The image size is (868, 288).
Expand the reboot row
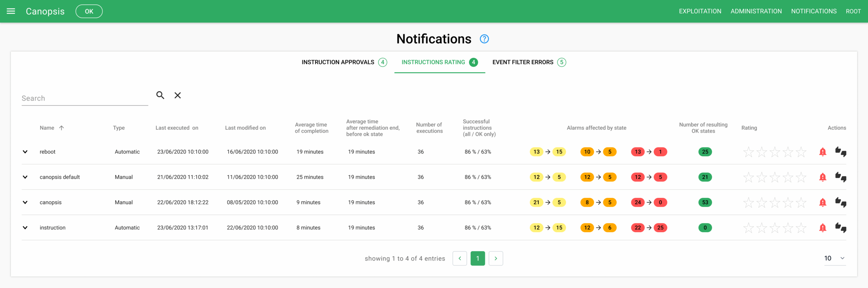(25, 152)
